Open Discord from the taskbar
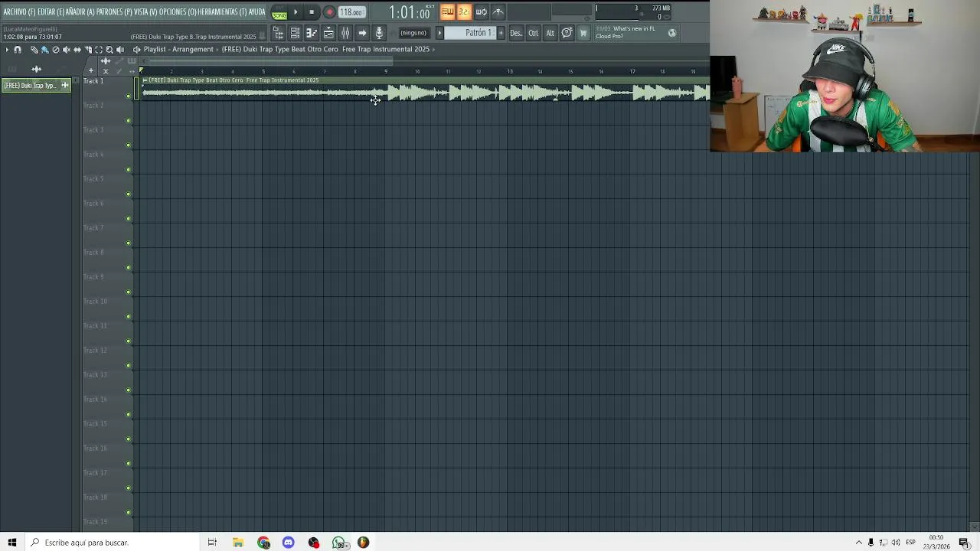Image resolution: width=980 pixels, height=551 pixels. click(x=289, y=543)
